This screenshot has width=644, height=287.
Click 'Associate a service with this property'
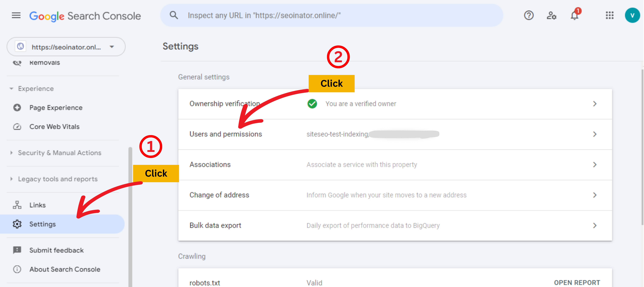(362, 165)
